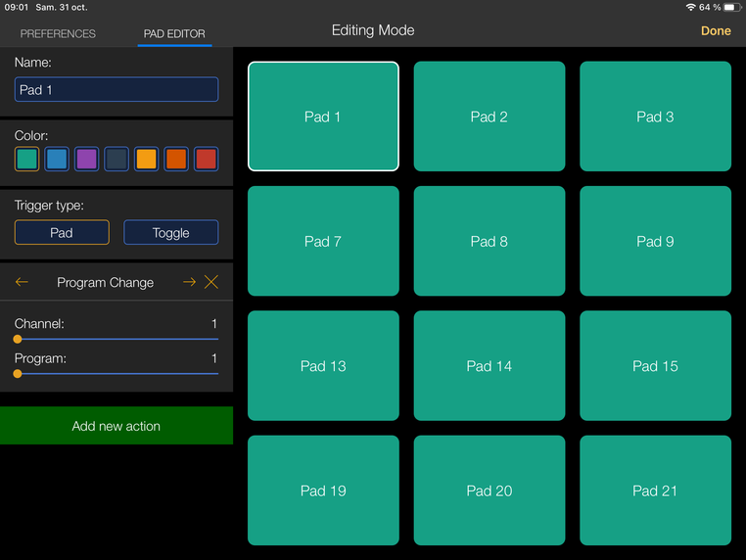Switch to the Preferences tab

(x=58, y=33)
